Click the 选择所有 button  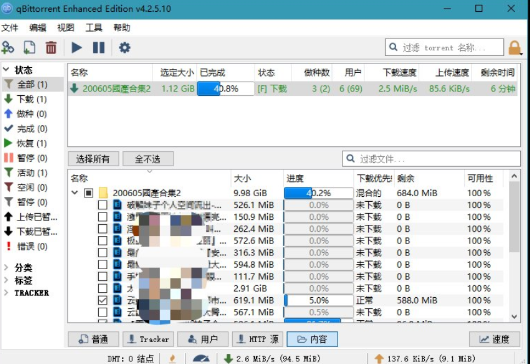point(93,159)
